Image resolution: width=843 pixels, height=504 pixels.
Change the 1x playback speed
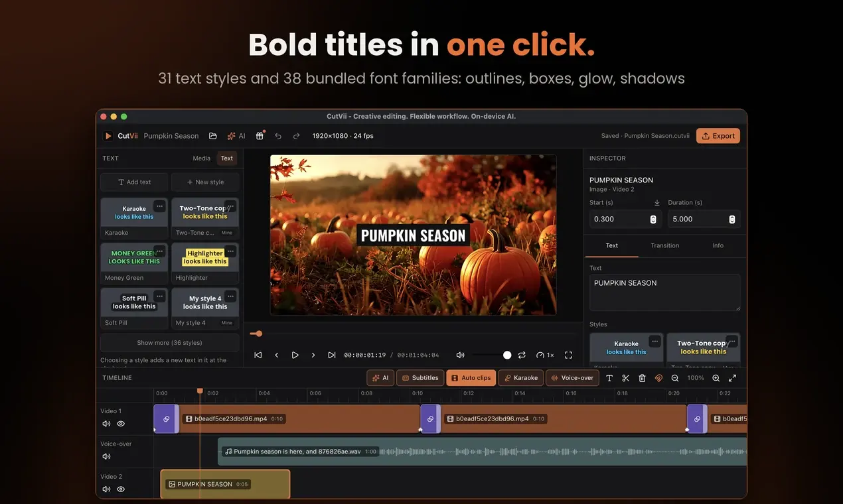click(x=545, y=355)
